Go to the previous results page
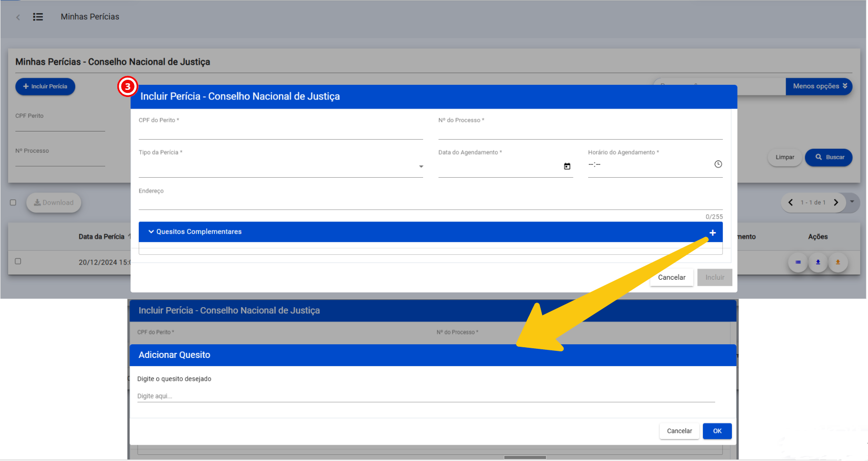Image resolution: width=868 pixels, height=461 pixels. pyautogui.click(x=790, y=203)
